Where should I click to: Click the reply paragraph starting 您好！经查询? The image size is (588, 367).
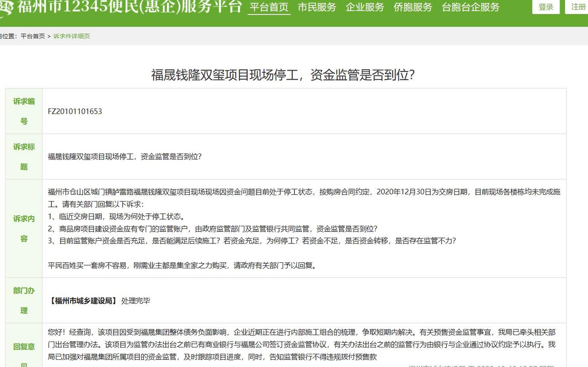[302, 345]
